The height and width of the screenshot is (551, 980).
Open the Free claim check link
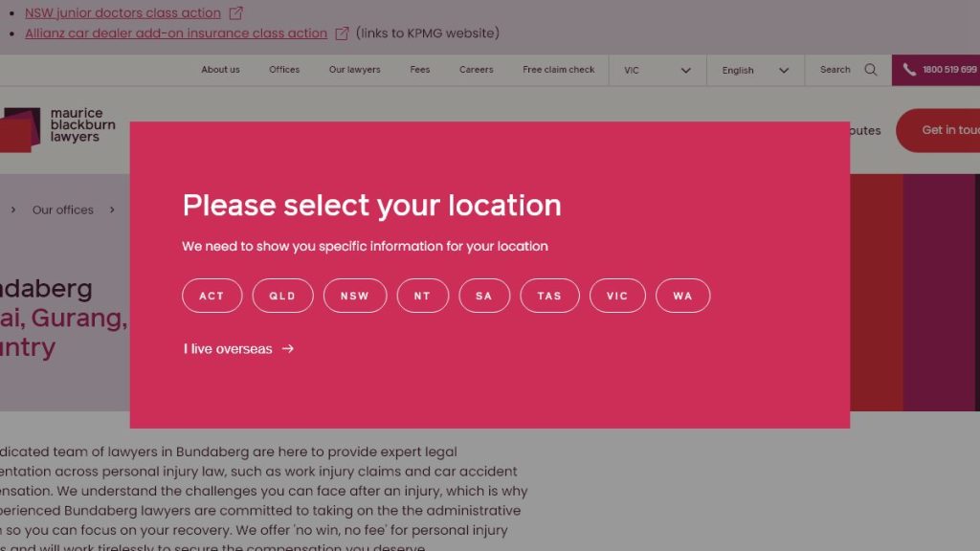click(558, 69)
